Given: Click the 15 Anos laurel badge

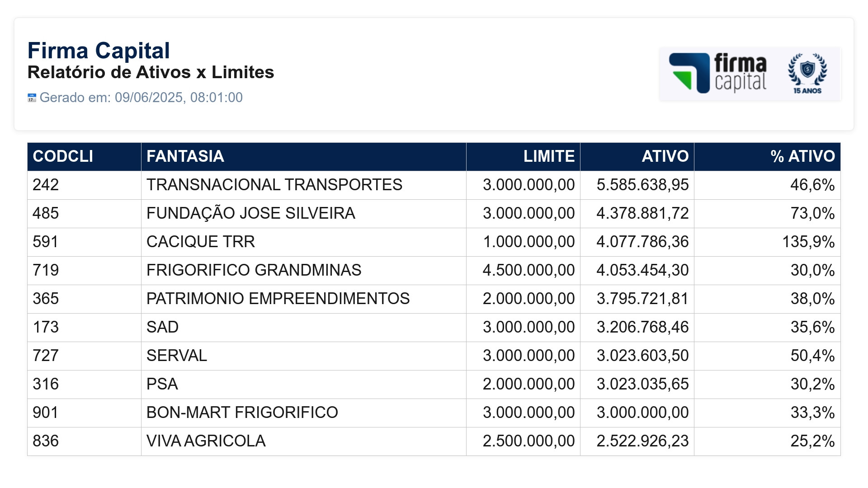Looking at the screenshot, I should point(807,74).
